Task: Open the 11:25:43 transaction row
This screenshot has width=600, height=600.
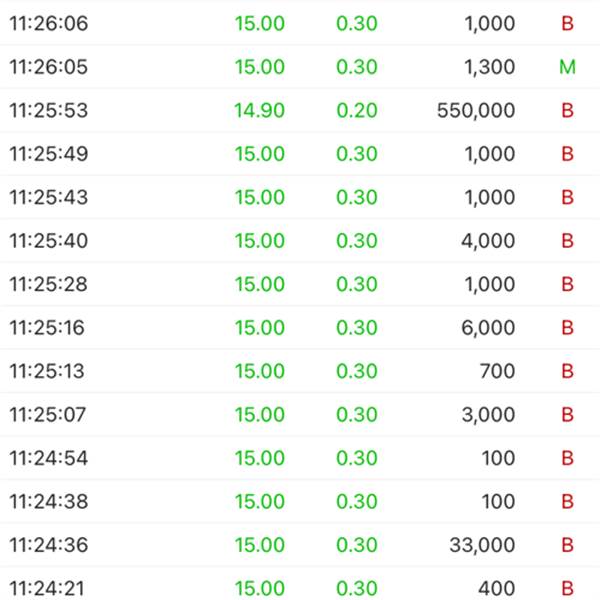Action: (300, 197)
